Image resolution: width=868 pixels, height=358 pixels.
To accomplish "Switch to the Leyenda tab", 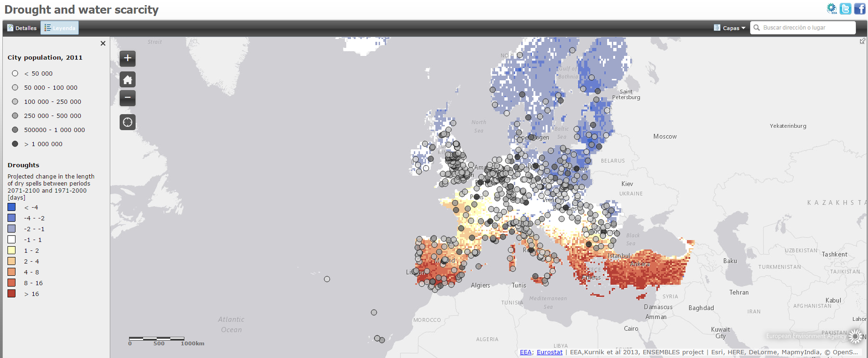I will 60,28.
